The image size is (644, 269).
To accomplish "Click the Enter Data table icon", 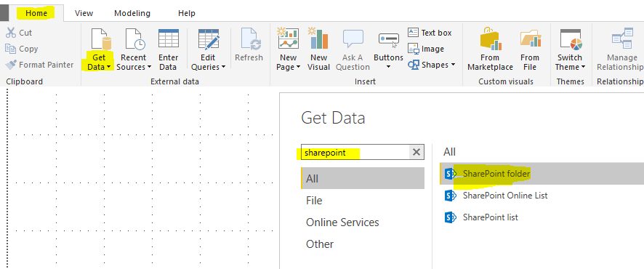I will tap(169, 39).
